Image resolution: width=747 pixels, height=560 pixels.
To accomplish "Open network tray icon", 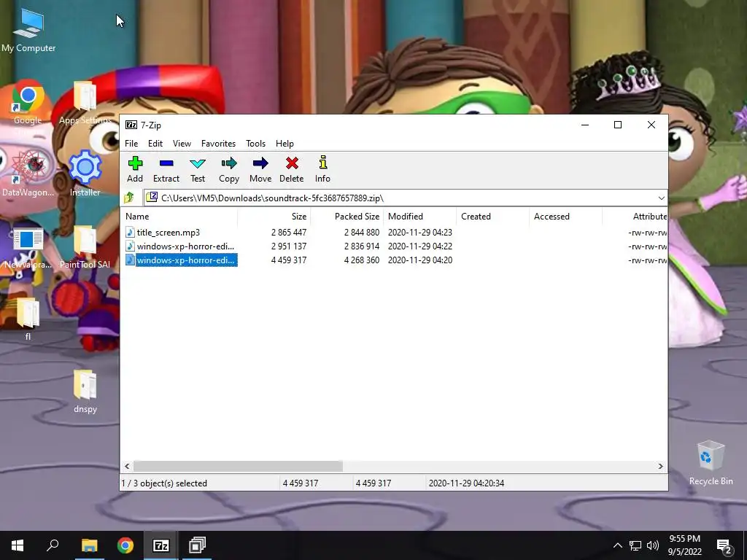I will click(x=635, y=545).
